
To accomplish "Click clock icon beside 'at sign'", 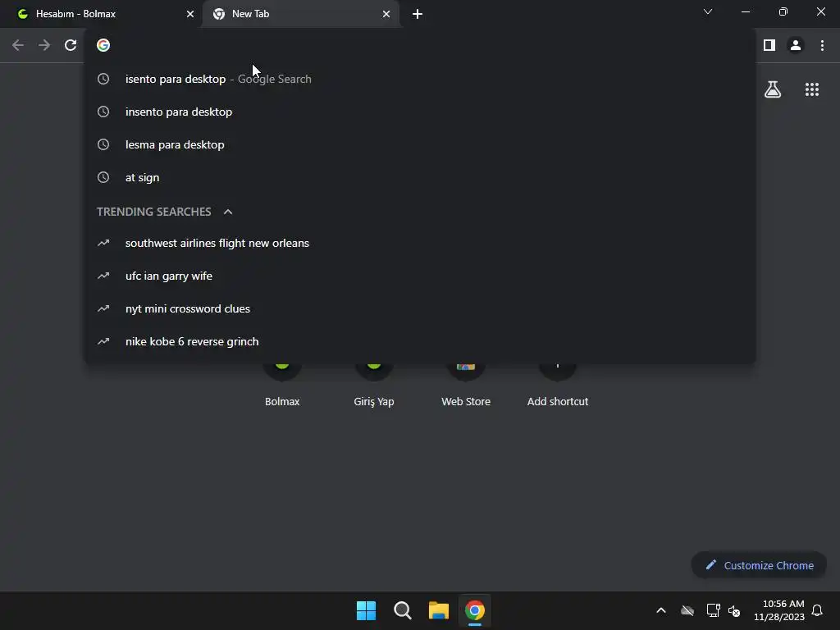I will click(103, 177).
